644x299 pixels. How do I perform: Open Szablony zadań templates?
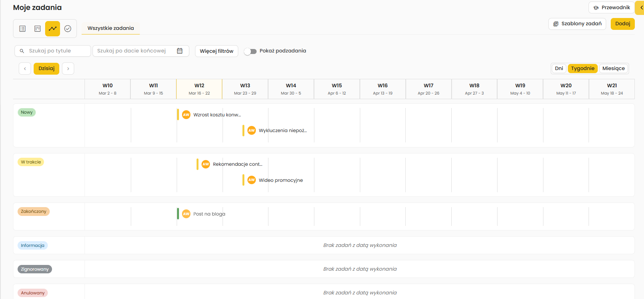pyautogui.click(x=577, y=24)
